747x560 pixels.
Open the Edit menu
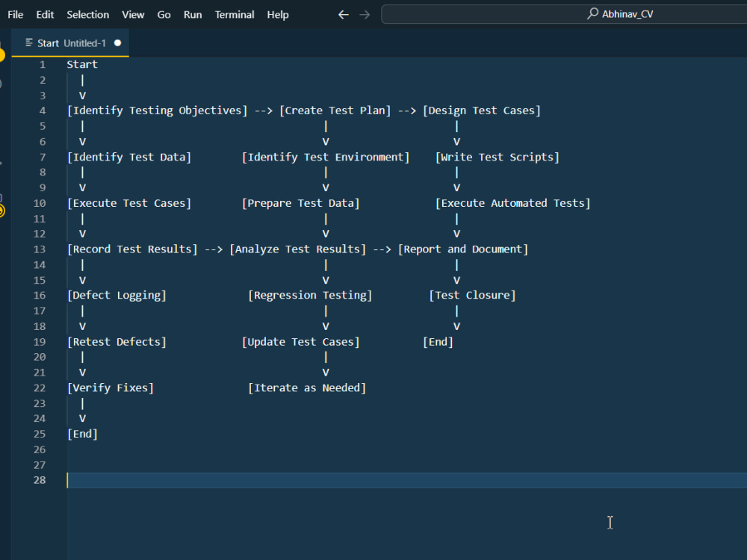pos(45,15)
